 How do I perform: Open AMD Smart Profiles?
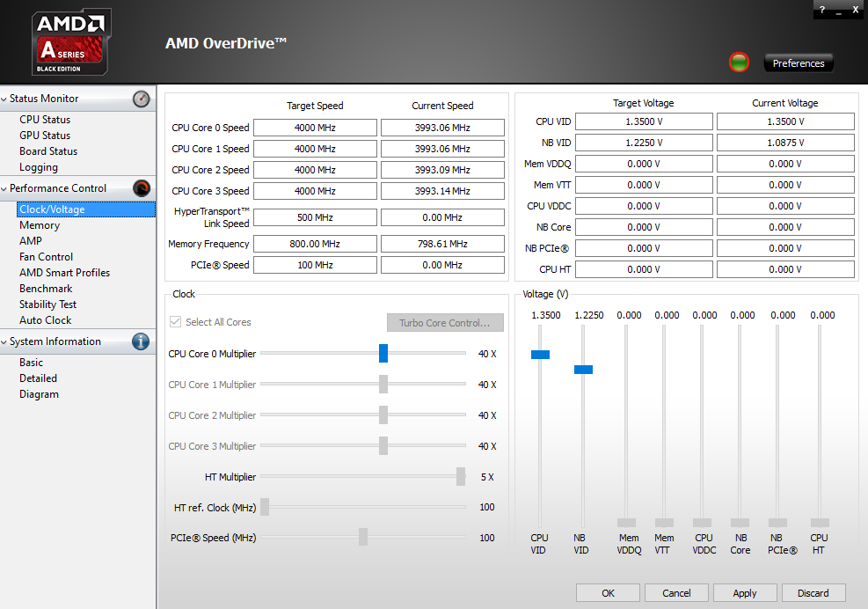tap(65, 273)
